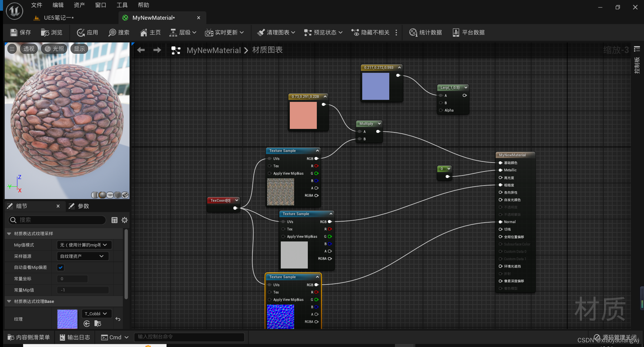644x347 pixels.
Task: Open the 资产 (Asset) menu
Action: 79,5
